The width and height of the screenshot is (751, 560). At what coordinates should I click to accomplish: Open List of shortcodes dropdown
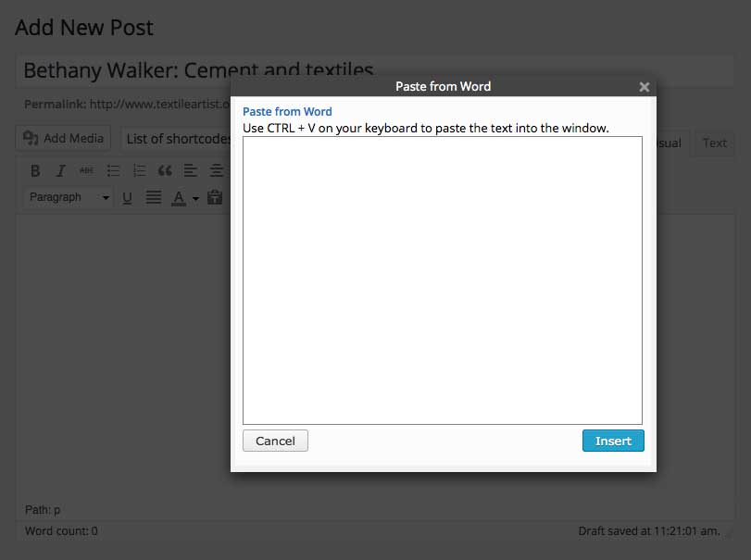tap(177, 139)
